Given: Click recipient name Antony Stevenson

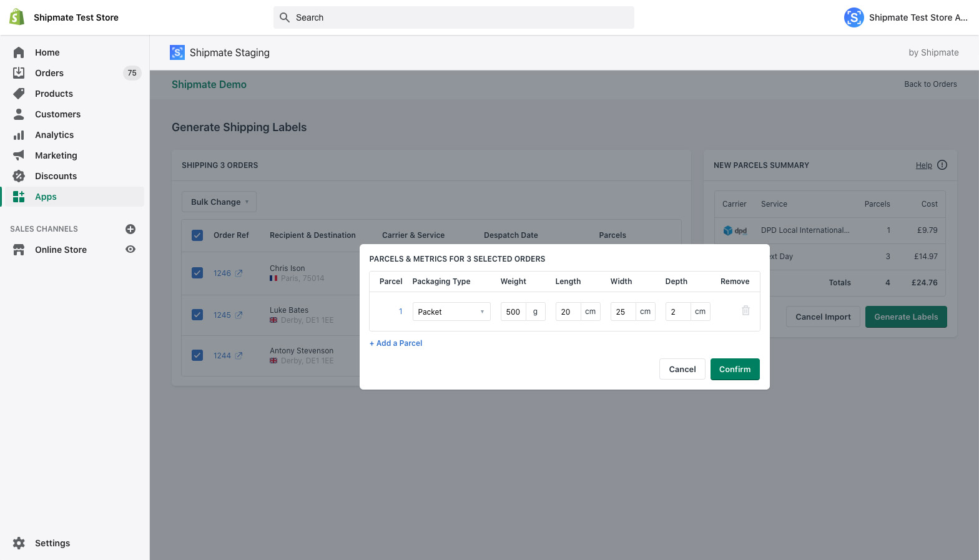Looking at the screenshot, I should (302, 351).
